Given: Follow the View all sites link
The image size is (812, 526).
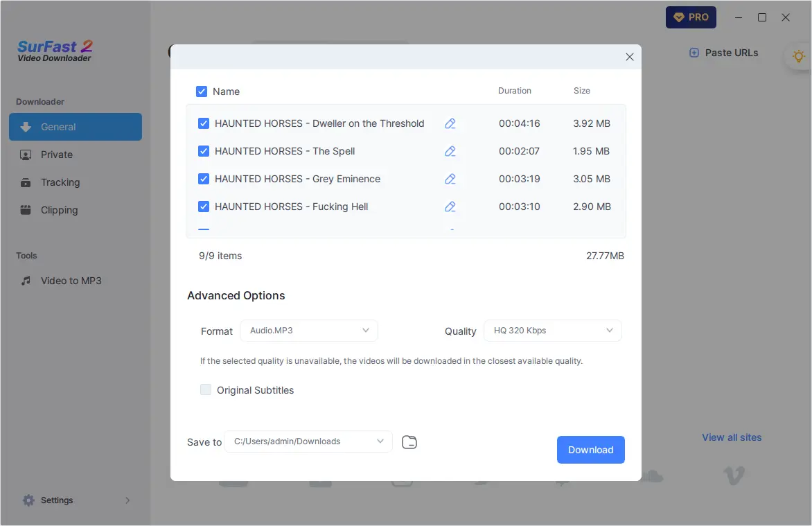Looking at the screenshot, I should [x=732, y=437].
